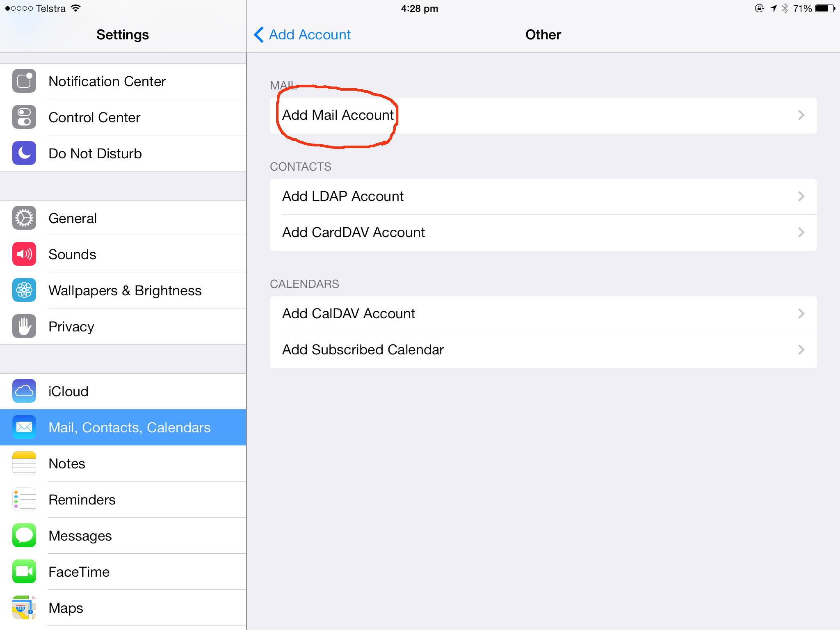Tap the Sounds speaker icon
Image resolution: width=840 pixels, height=630 pixels.
click(24, 254)
